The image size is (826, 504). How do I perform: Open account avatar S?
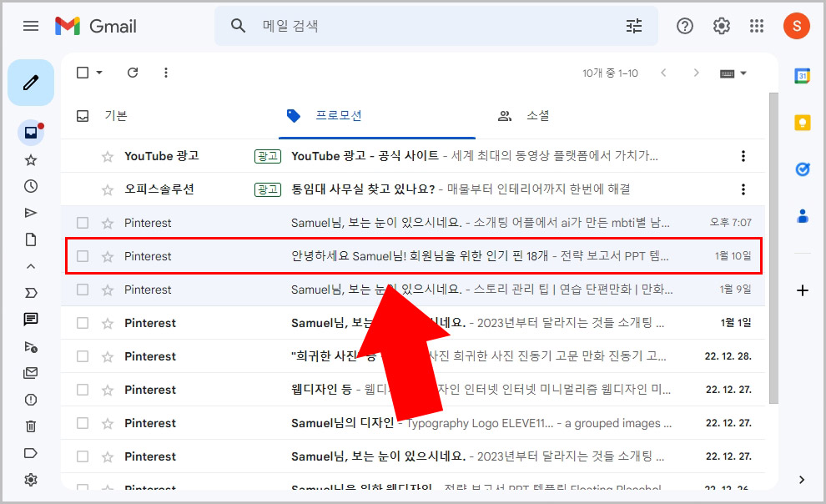797,26
